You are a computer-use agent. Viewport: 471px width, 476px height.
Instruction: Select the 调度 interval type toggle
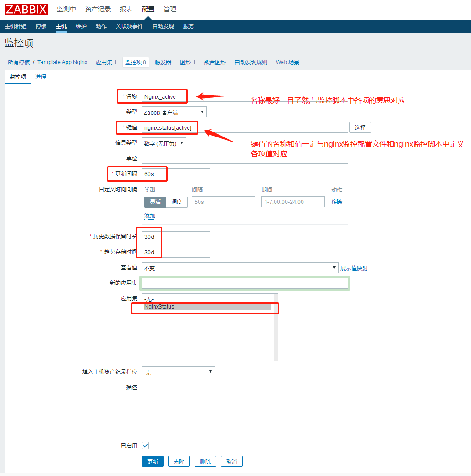[177, 202]
